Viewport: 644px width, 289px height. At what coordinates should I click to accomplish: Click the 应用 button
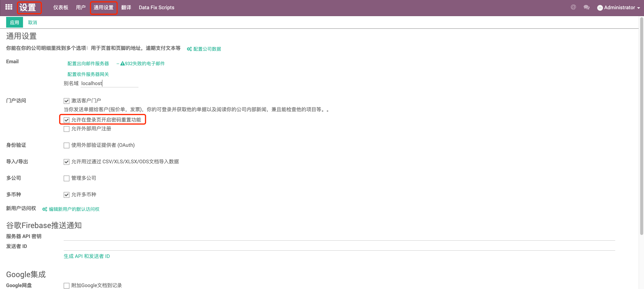point(14,22)
